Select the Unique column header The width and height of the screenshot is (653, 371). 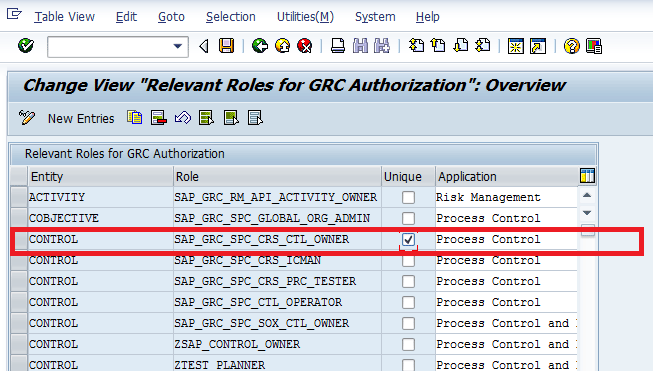coord(408,176)
